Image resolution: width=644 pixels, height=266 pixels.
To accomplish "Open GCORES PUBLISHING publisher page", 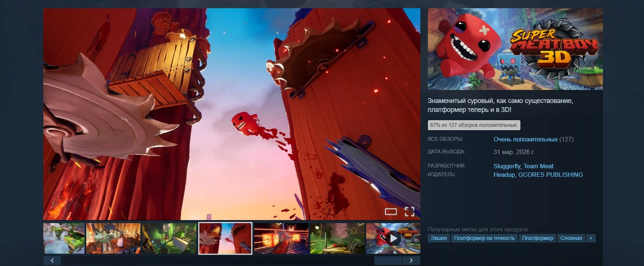I will (x=550, y=175).
